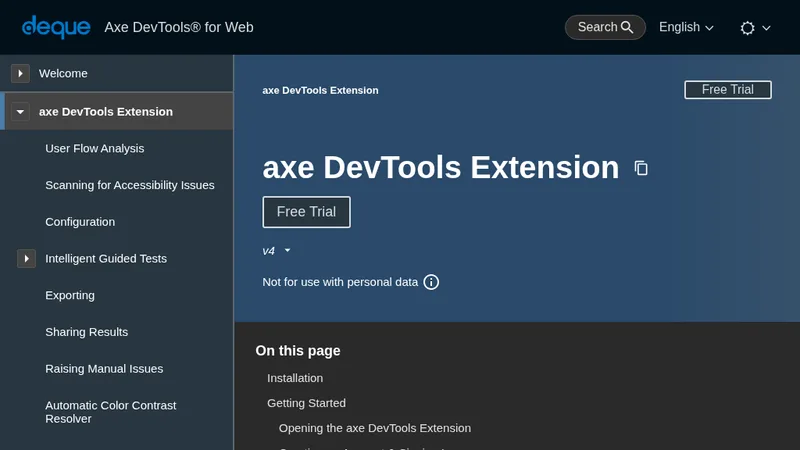Click 'Not for use with personal data' text
The image size is (800, 450).
click(x=340, y=282)
